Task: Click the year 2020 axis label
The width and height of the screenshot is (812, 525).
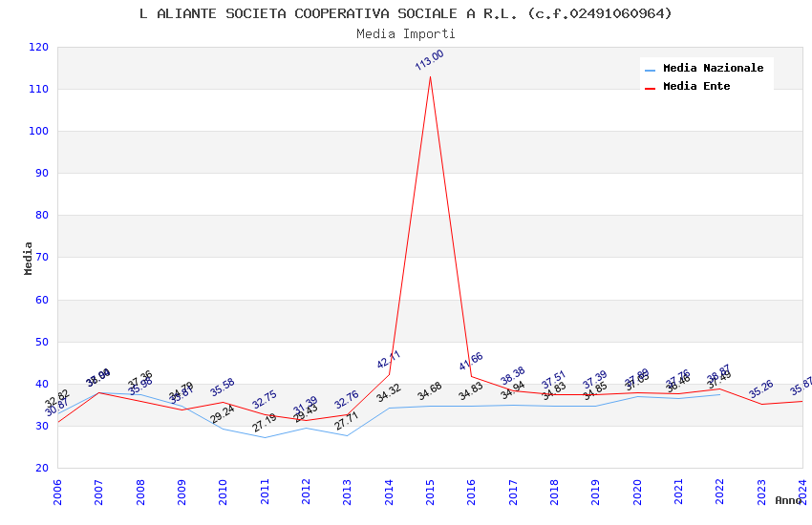Action: tap(637, 492)
